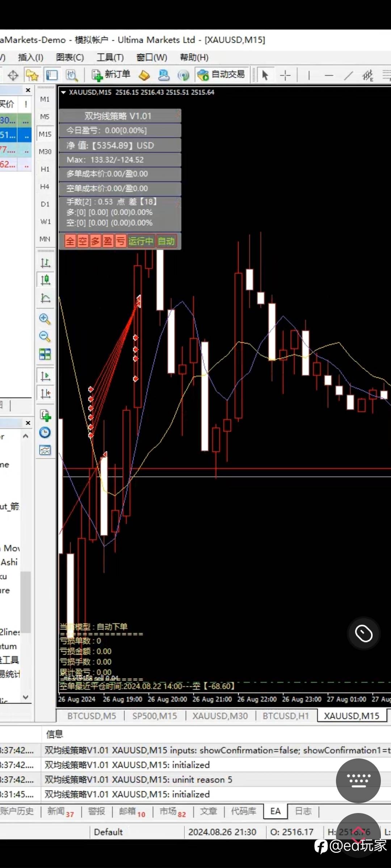Viewport: 391px width, 868px height.
Task: Switch chart to candlestick mode icon
Action: 45,280
